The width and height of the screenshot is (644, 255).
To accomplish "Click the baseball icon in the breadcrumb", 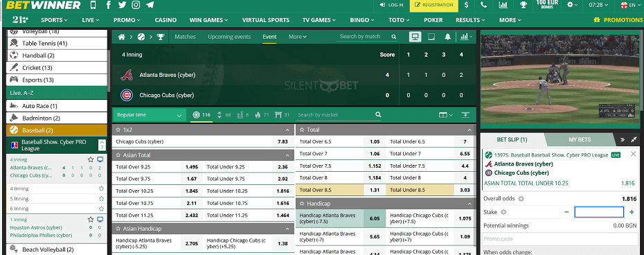I will pyautogui.click(x=141, y=37).
